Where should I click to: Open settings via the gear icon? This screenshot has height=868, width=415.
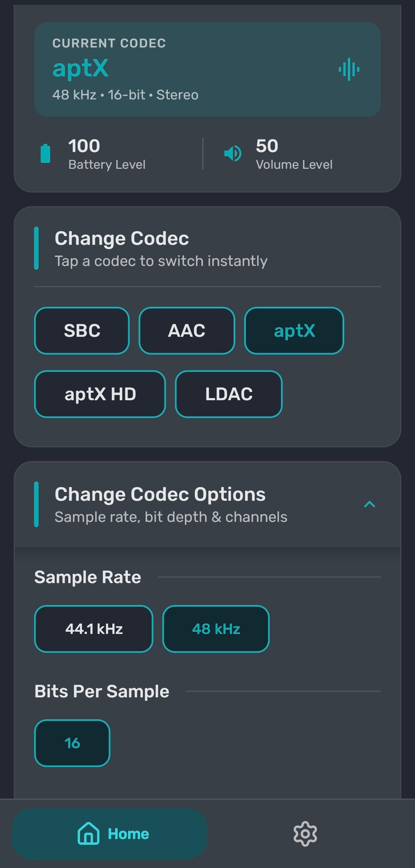(305, 834)
